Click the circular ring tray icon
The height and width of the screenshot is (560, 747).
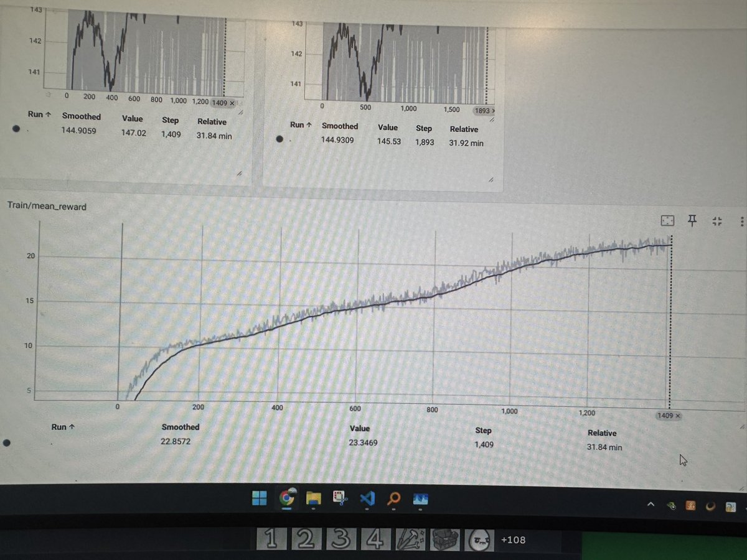pyautogui.click(x=710, y=507)
